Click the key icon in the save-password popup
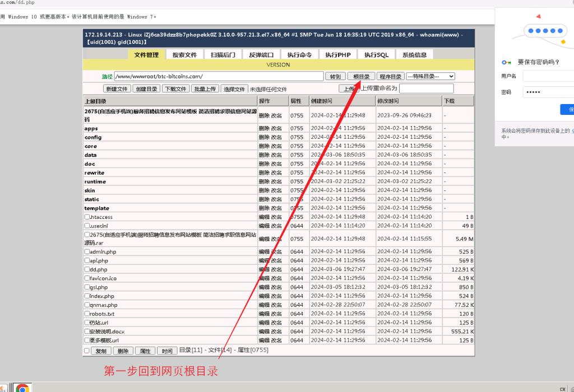This screenshot has height=392, width=574. tap(506, 63)
